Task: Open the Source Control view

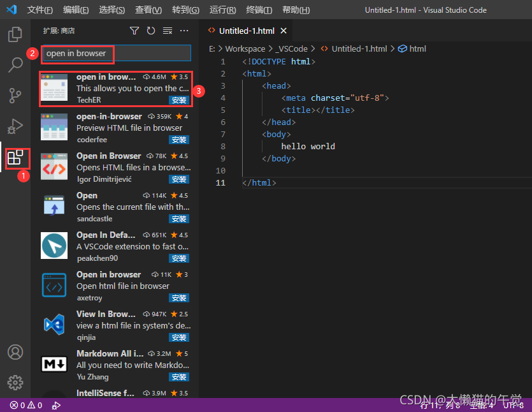Action: pos(15,96)
